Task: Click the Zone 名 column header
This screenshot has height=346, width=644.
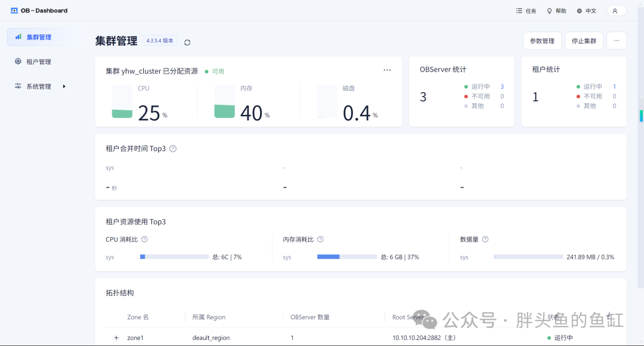Action: tap(138, 317)
